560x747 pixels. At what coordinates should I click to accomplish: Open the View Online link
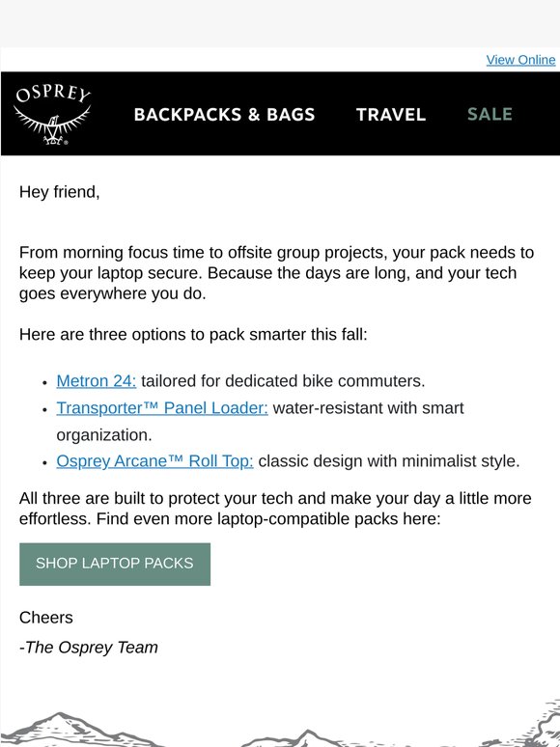click(x=520, y=60)
